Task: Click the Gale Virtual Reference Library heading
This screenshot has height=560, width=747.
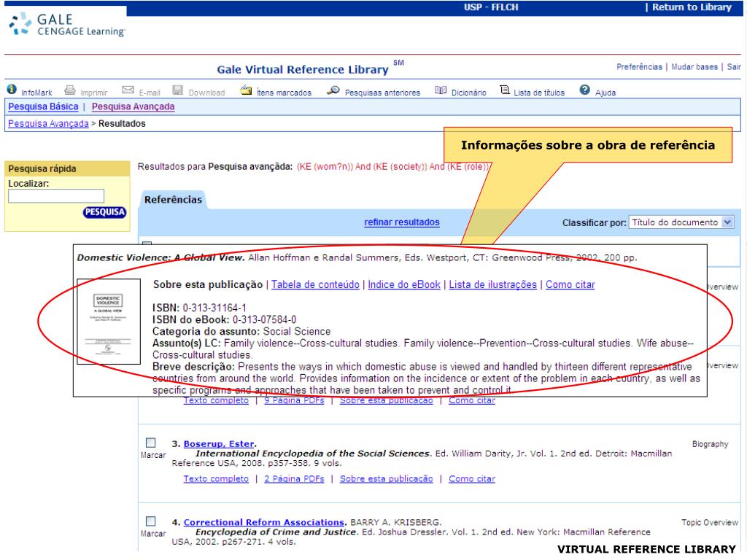Action: click(x=303, y=69)
